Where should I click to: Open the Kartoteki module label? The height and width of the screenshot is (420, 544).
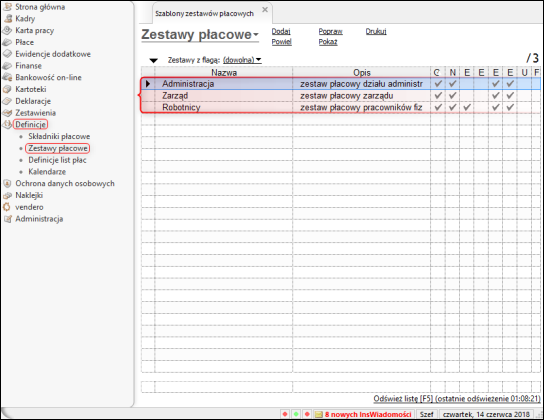[31, 89]
